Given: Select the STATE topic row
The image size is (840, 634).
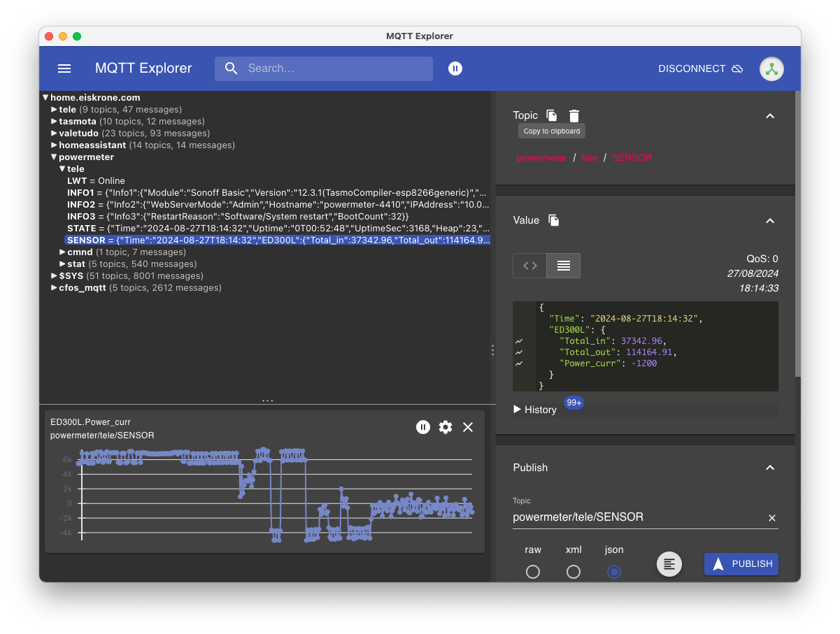Looking at the screenshot, I should [x=277, y=229].
